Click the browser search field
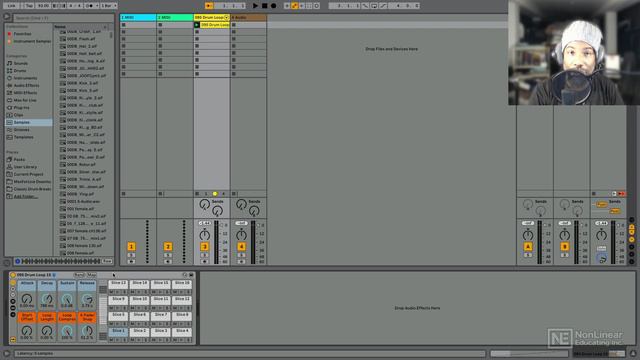The width and height of the screenshot is (640, 360). [x=64, y=18]
